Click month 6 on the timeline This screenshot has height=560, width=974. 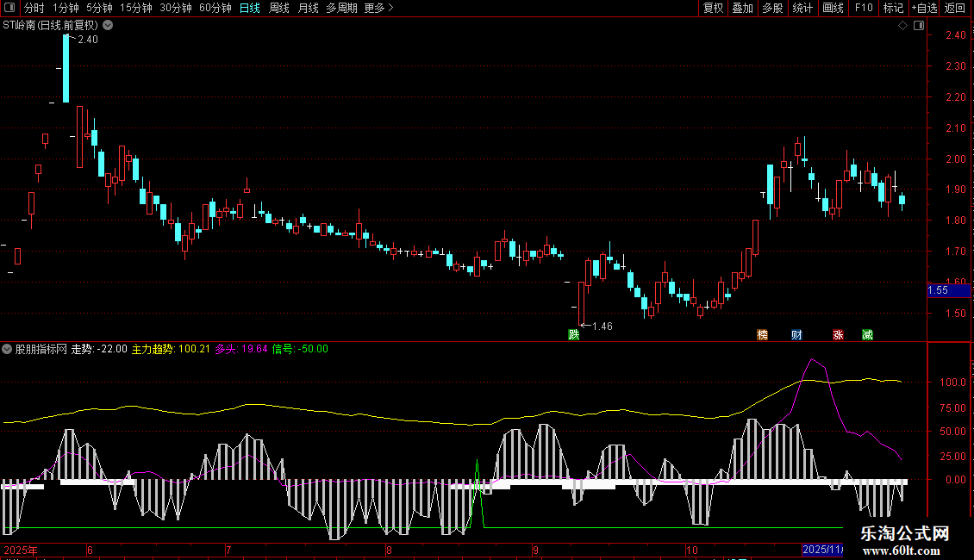click(x=90, y=550)
